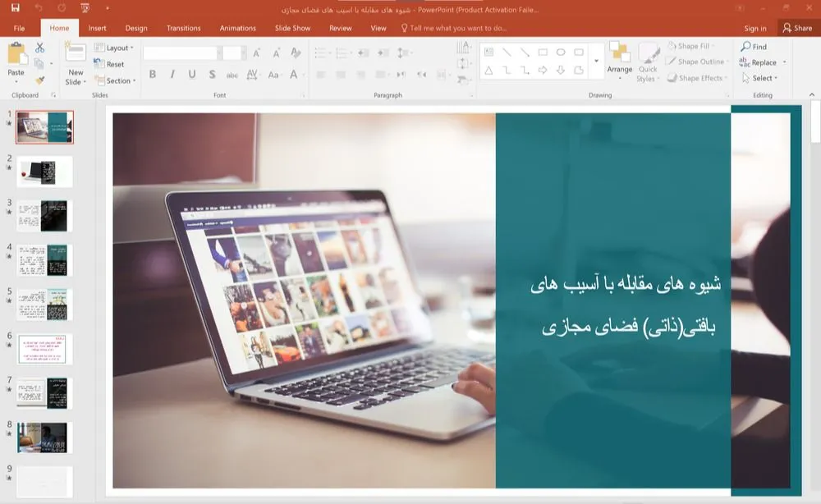Click the Share button

(x=796, y=28)
